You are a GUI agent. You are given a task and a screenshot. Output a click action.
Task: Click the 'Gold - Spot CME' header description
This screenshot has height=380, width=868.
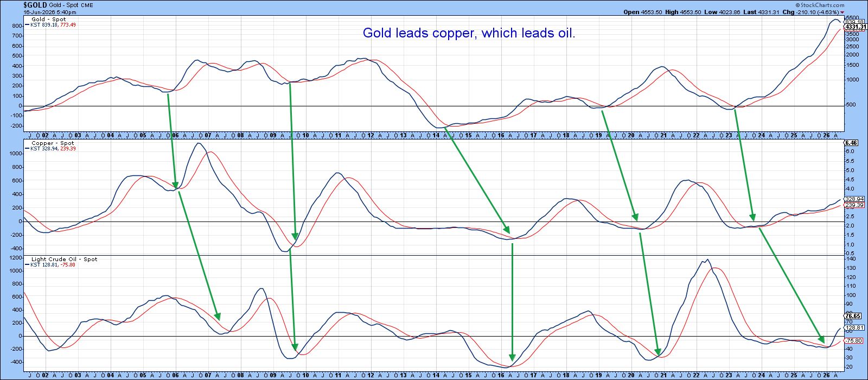click(71, 5)
